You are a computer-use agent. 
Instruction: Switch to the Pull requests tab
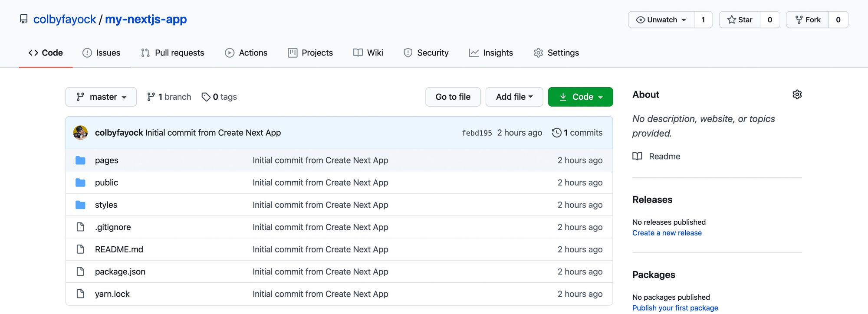click(x=173, y=53)
